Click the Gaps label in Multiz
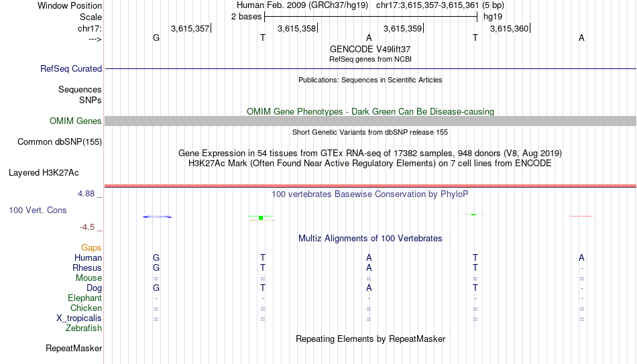637x364 pixels. [91, 248]
